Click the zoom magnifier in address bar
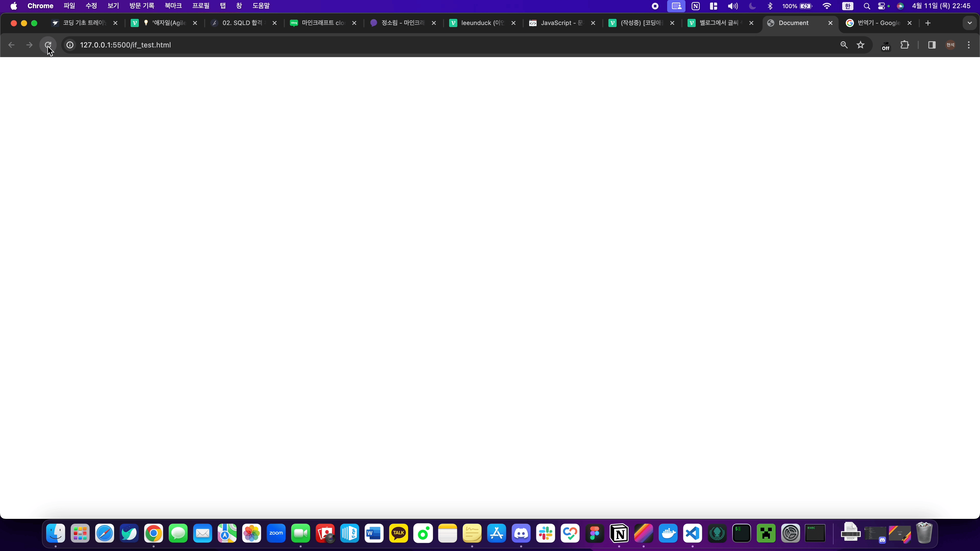The height and width of the screenshot is (551, 980). click(x=844, y=45)
